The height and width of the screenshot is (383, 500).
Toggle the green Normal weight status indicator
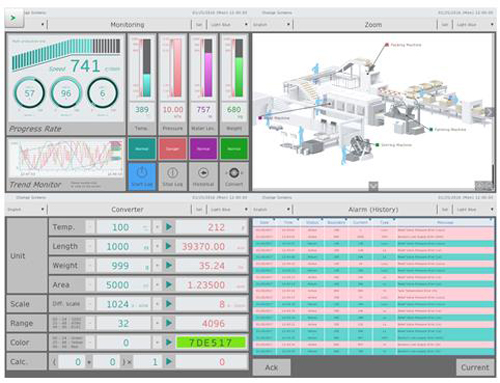[234, 149]
